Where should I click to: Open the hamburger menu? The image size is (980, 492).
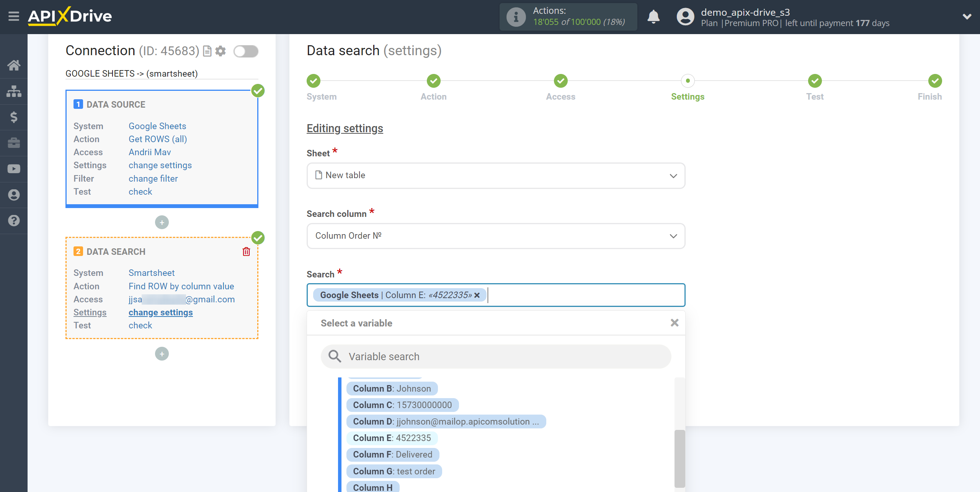[x=14, y=16]
